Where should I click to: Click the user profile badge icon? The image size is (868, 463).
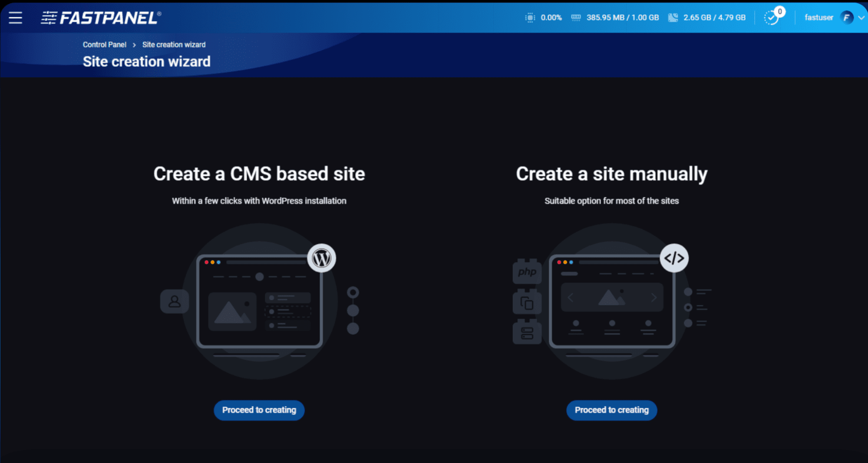[175, 302]
